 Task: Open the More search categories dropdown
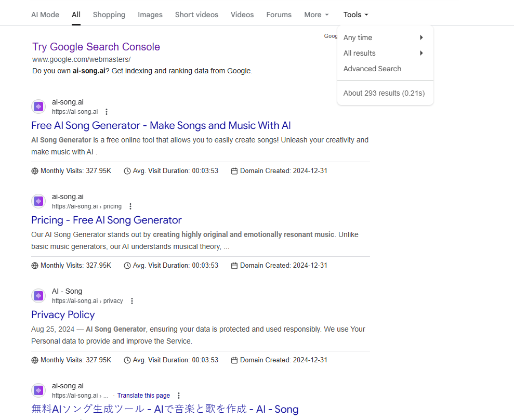click(317, 15)
